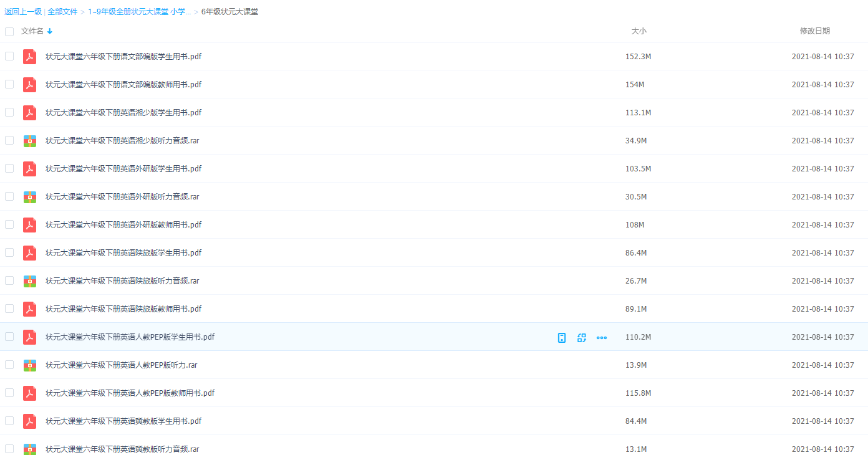
Task: Open the three-dot more menu on the highlighted row
Action: tap(602, 338)
